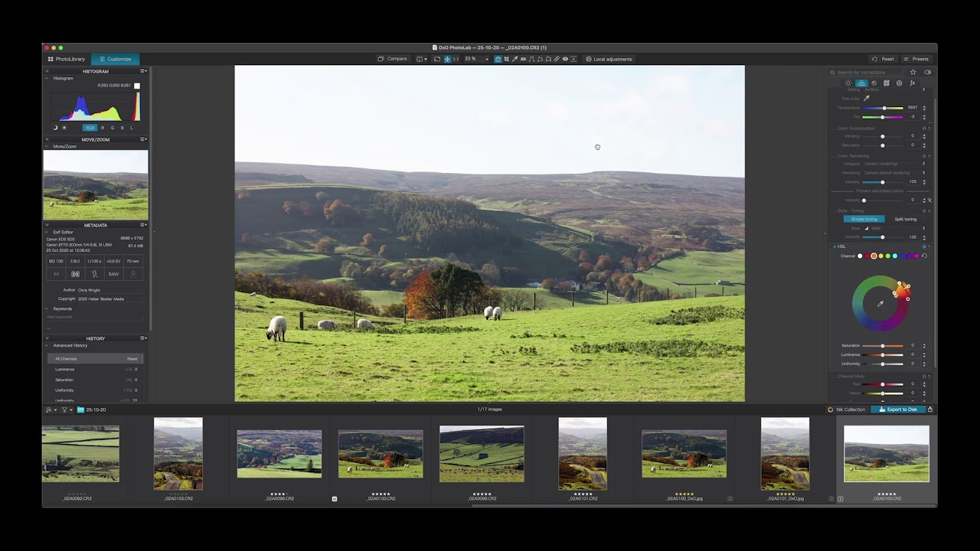Select thumbnail _02A0095.CR2 in filmstrip
The height and width of the screenshot is (551, 980).
[482, 454]
